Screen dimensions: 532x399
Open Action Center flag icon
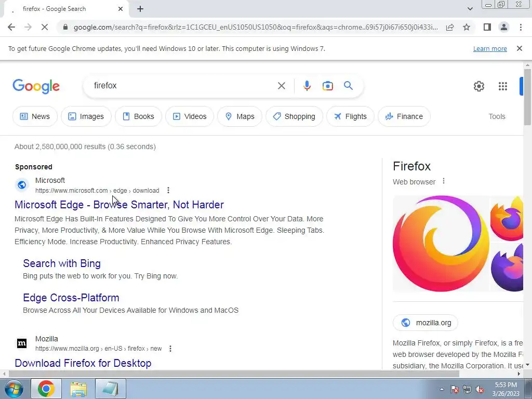(x=455, y=389)
